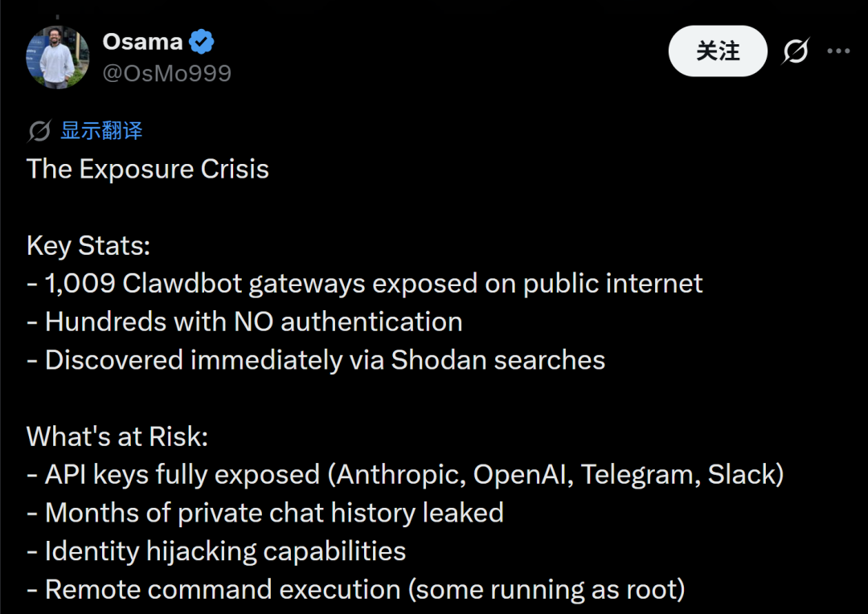Click the "The Exposure Crisis" heading text
The image size is (868, 614).
click(148, 169)
